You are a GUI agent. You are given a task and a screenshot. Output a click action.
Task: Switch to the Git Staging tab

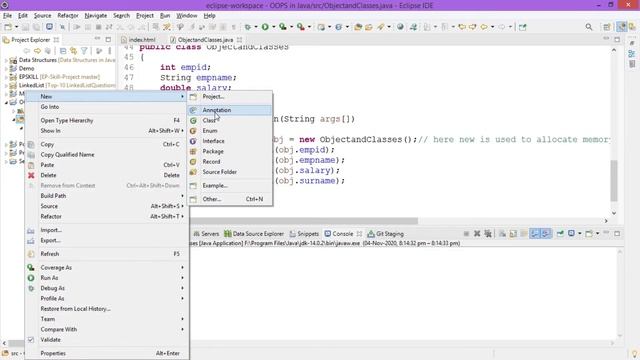pos(386,233)
